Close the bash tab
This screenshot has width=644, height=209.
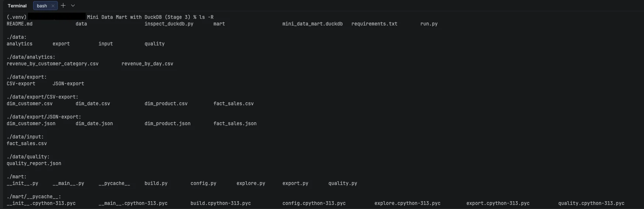[x=53, y=6]
